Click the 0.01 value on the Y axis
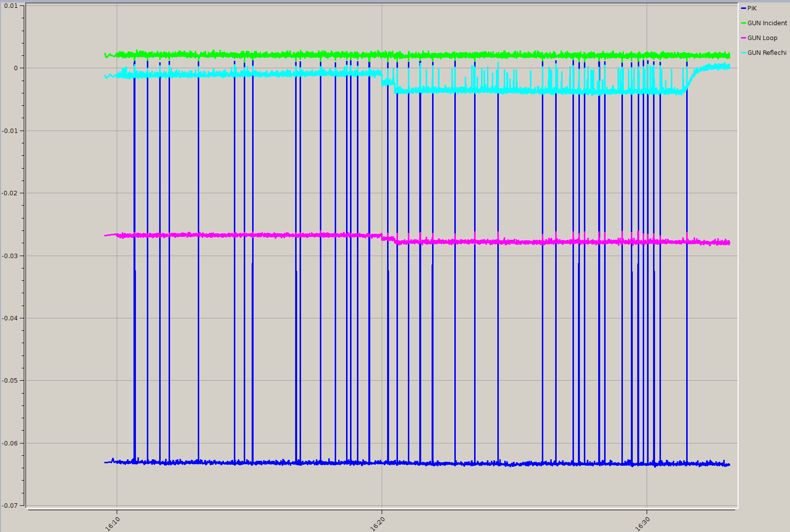Viewport: 790px width, 532px height. pos(11,6)
